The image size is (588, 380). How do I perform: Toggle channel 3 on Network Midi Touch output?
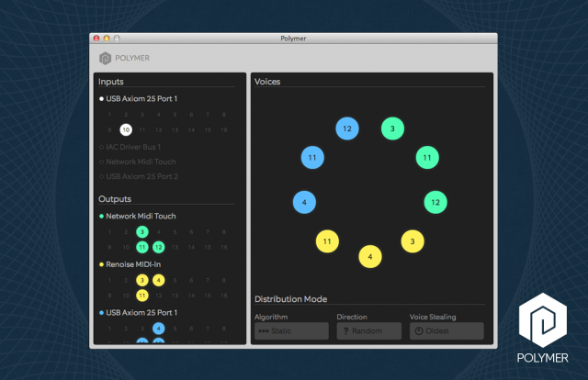142,232
